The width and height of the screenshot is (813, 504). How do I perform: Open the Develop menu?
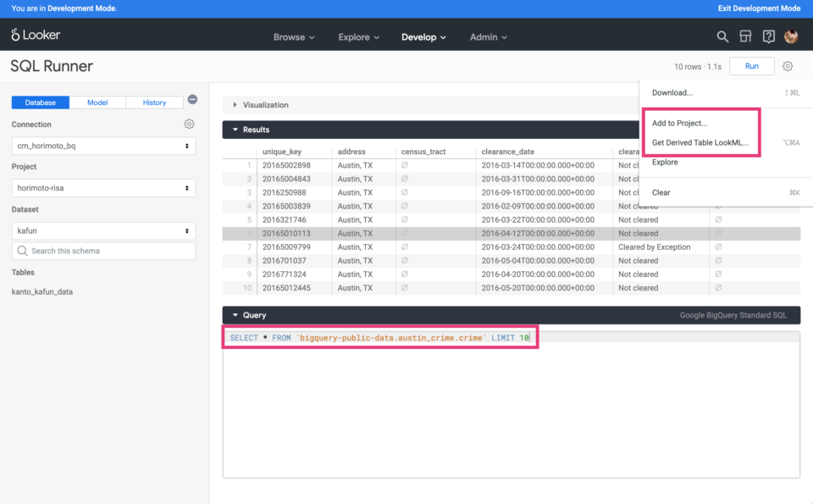click(x=423, y=37)
